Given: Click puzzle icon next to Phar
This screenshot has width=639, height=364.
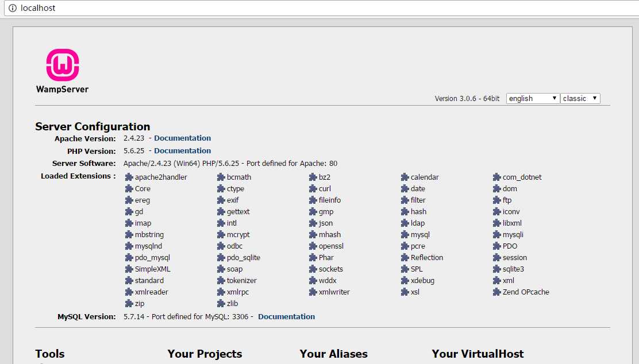Looking at the screenshot, I should (313, 258).
